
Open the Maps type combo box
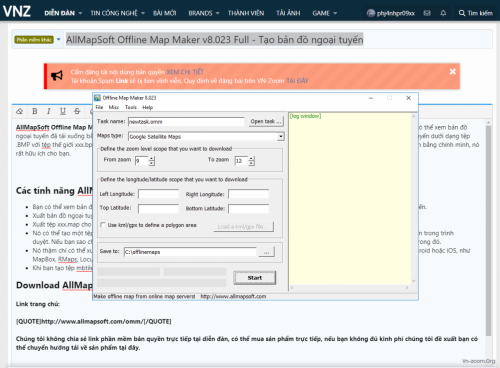click(x=206, y=136)
